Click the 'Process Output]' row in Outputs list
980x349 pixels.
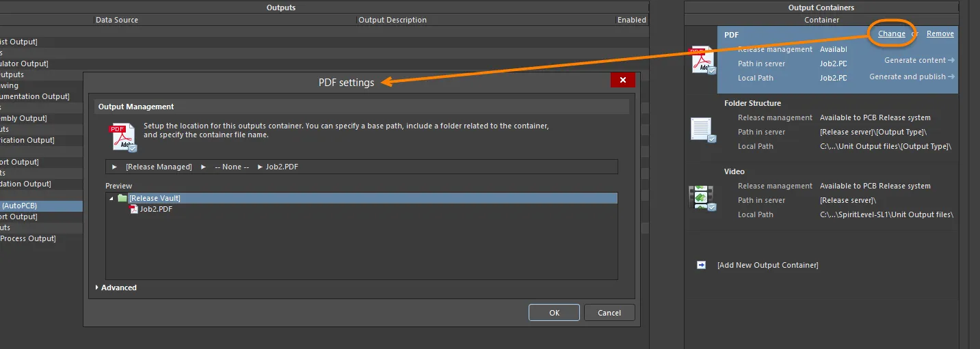pyautogui.click(x=28, y=238)
